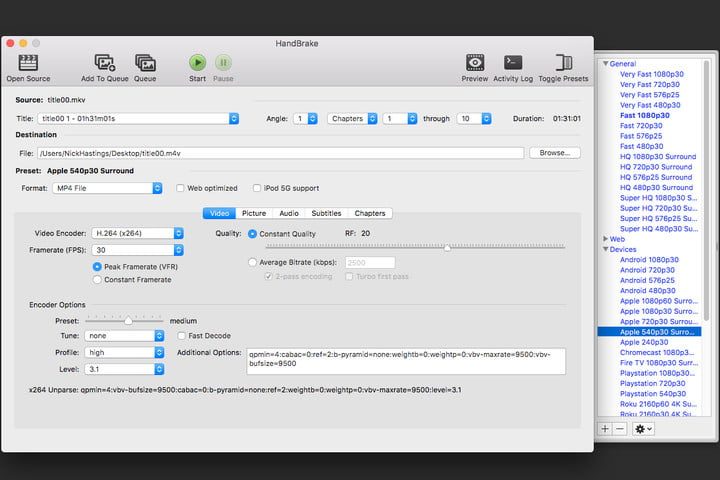
Task: Check the Fast Decode option
Action: click(181, 336)
